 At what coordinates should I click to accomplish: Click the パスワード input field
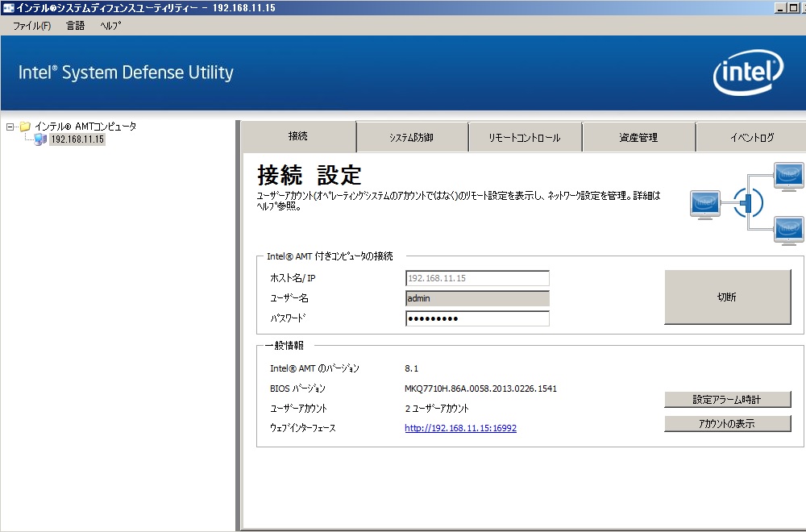click(477, 318)
